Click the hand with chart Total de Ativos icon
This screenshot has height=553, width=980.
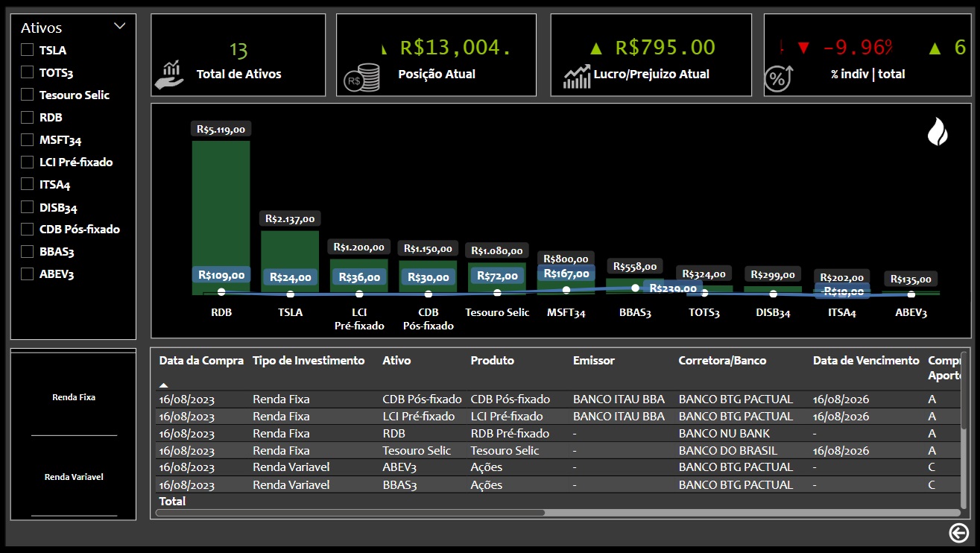point(168,75)
